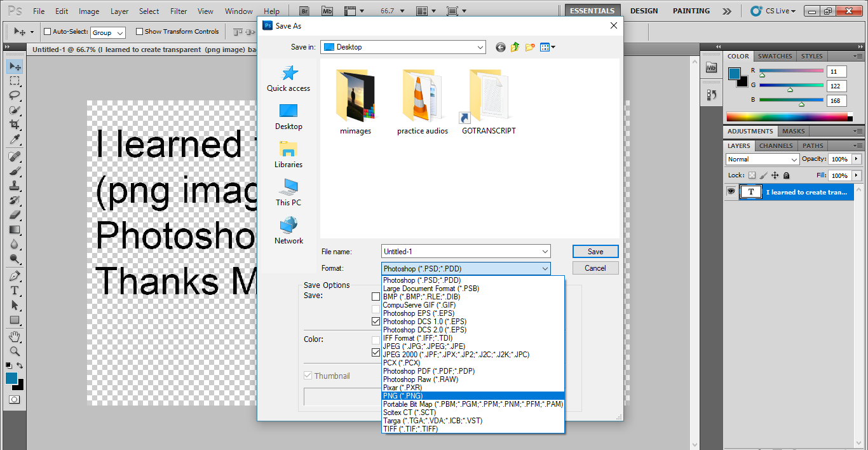Enable the lock transparent pixels toggle

(752, 175)
